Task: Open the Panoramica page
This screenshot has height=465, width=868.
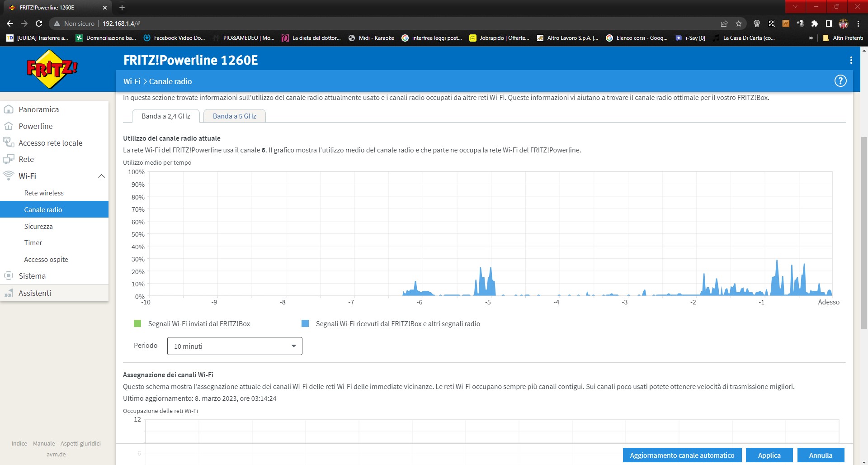Action: 38,109
